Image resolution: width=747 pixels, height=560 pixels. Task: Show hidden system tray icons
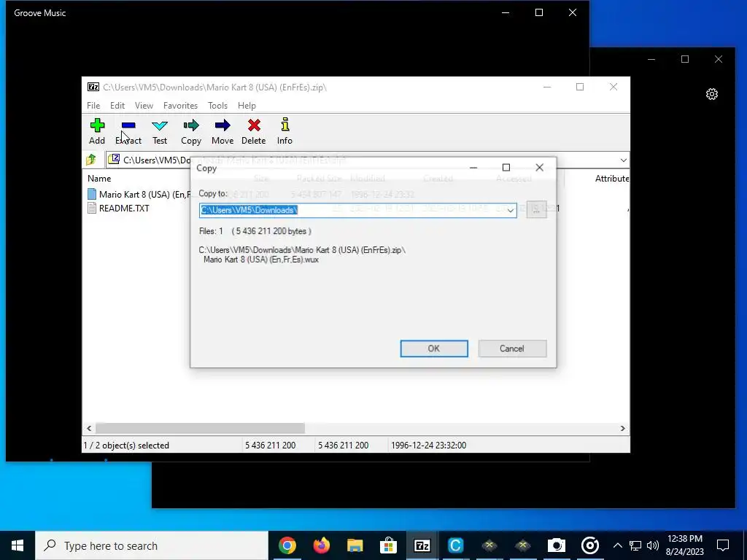click(617, 545)
